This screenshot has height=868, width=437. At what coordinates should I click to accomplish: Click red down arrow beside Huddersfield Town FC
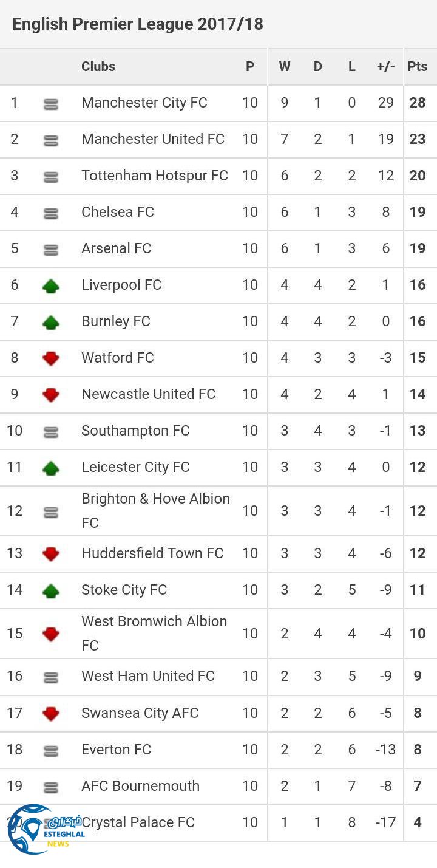(51, 554)
